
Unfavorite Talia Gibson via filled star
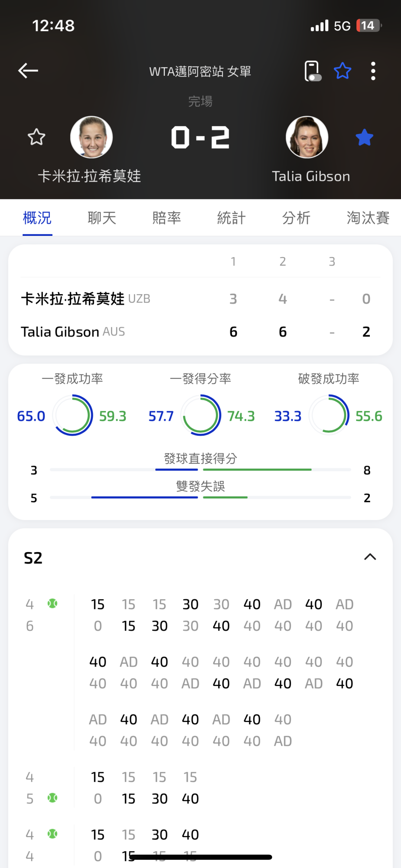[x=364, y=137]
